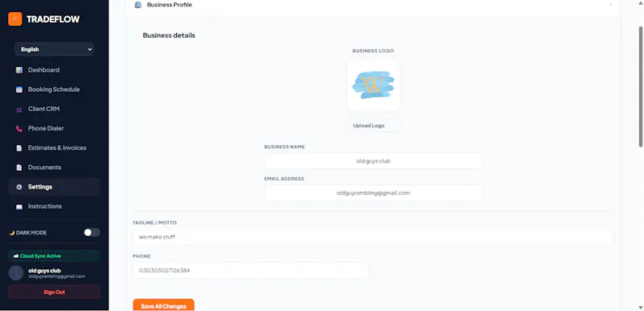The width and height of the screenshot is (644, 311).
Task: Click the TradeFlow orange logo icon
Action: coord(14,19)
